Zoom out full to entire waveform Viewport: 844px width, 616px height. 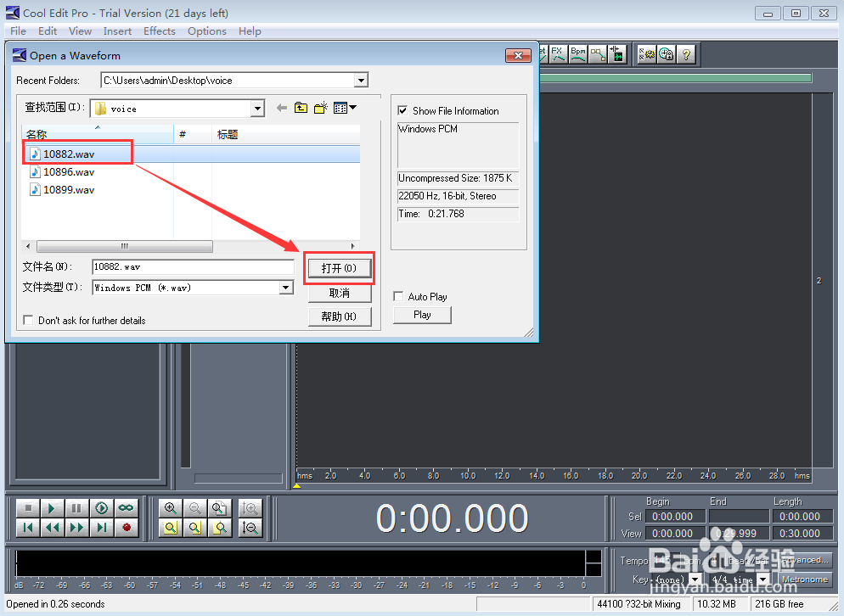pos(219,508)
